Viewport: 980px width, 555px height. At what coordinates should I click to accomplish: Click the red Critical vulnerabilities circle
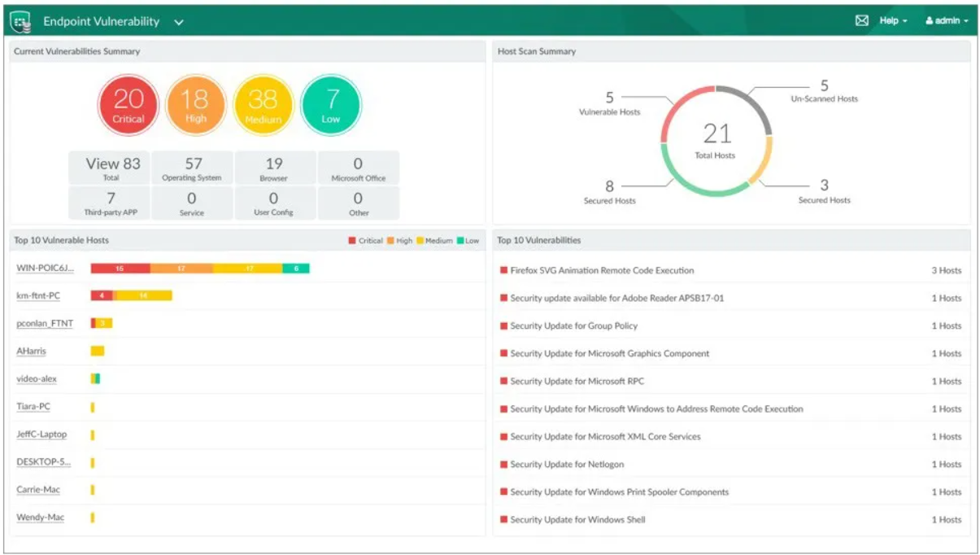(128, 105)
